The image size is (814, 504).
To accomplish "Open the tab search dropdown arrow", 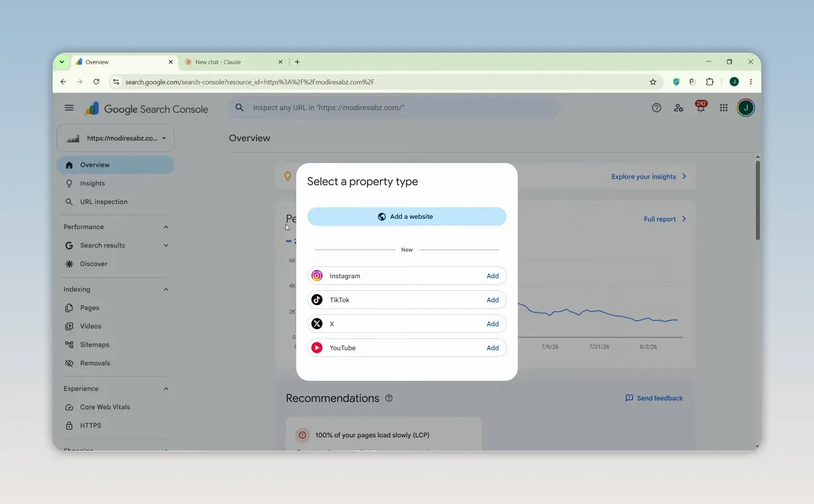I will (62, 62).
